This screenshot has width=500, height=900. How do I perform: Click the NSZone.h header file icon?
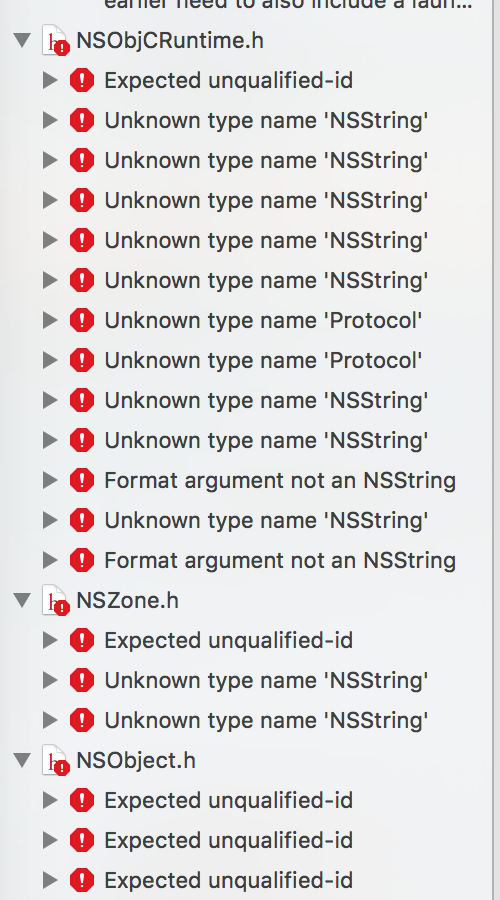[55, 600]
